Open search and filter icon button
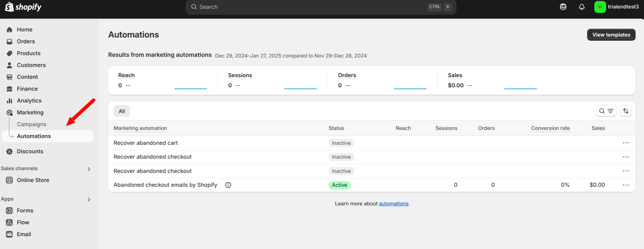The width and height of the screenshot is (644, 249). [606, 111]
